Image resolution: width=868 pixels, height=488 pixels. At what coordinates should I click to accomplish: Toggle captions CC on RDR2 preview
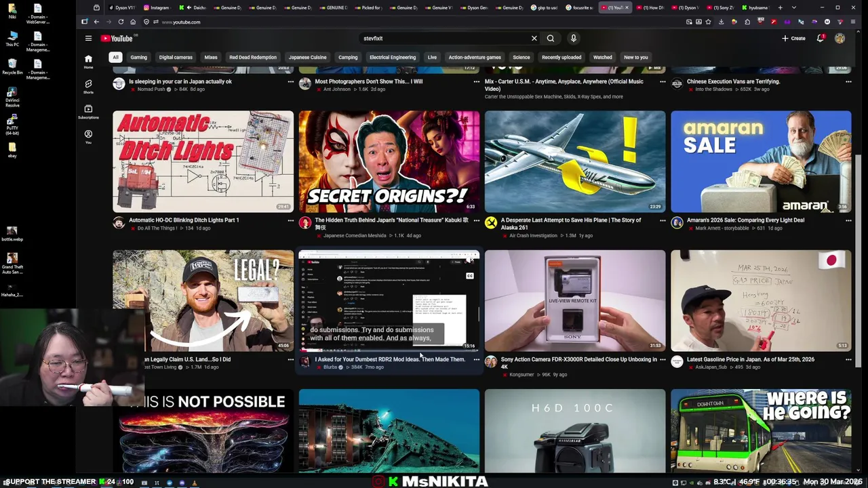click(x=469, y=276)
